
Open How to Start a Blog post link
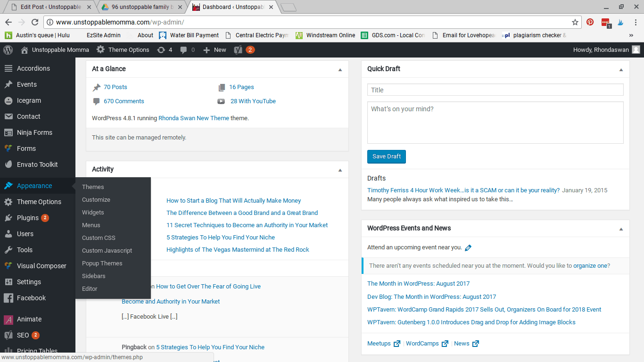click(x=234, y=201)
